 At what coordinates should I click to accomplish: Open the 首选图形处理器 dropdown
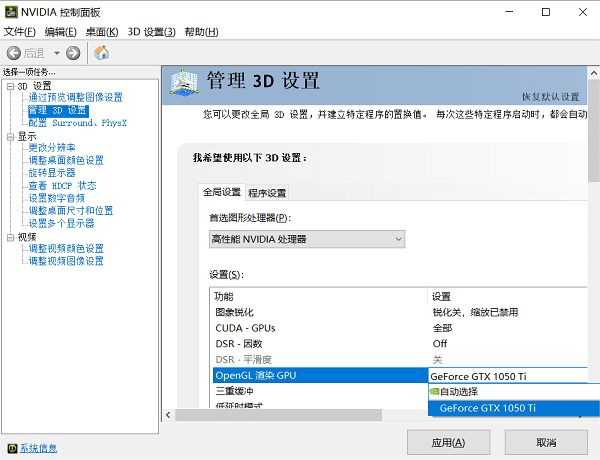click(x=306, y=239)
